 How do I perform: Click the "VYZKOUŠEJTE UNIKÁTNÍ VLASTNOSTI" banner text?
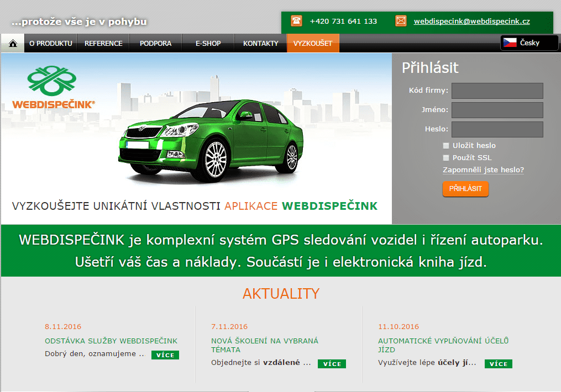click(x=116, y=206)
